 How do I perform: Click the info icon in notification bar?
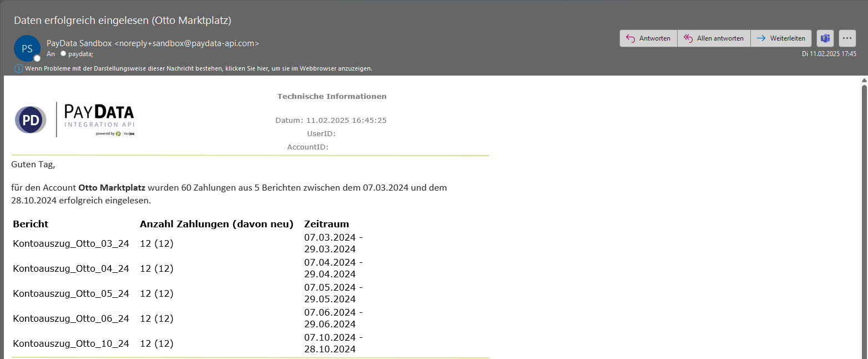pyautogui.click(x=19, y=68)
